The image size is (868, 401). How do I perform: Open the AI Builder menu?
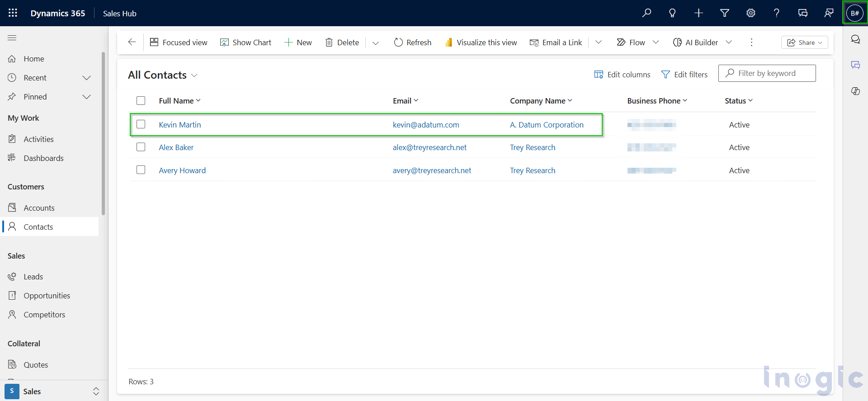702,42
